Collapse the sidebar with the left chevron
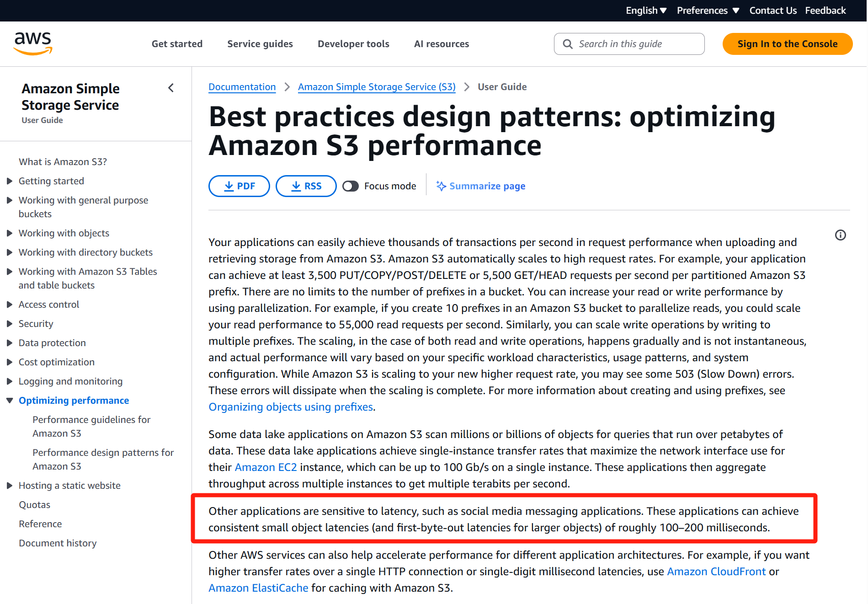868x604 pixels. (171, 88)
